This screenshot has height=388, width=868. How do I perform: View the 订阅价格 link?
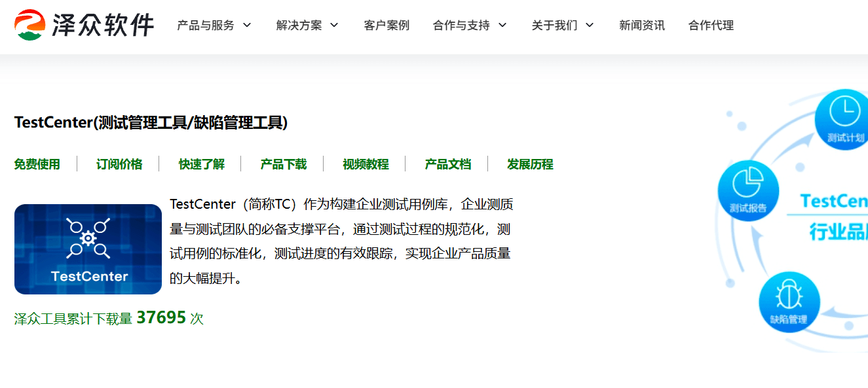point(119,164)
